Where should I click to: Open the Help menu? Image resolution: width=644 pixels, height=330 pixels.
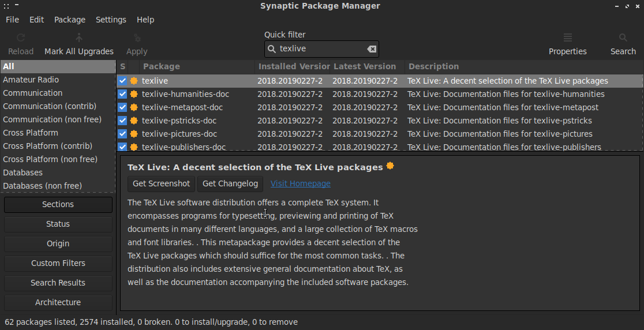pos(145,20)
